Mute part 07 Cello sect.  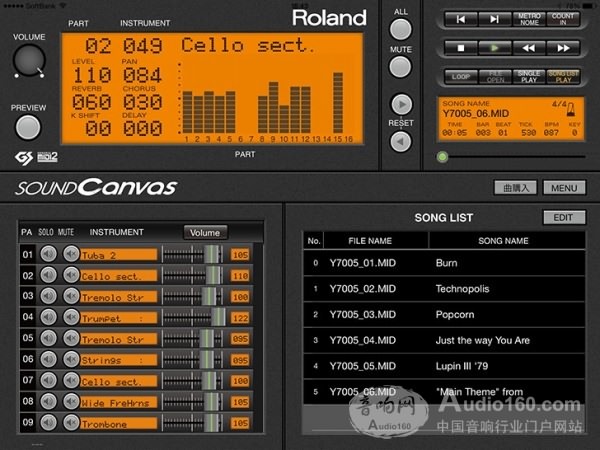pyautogui.click(x=71, y=380)
